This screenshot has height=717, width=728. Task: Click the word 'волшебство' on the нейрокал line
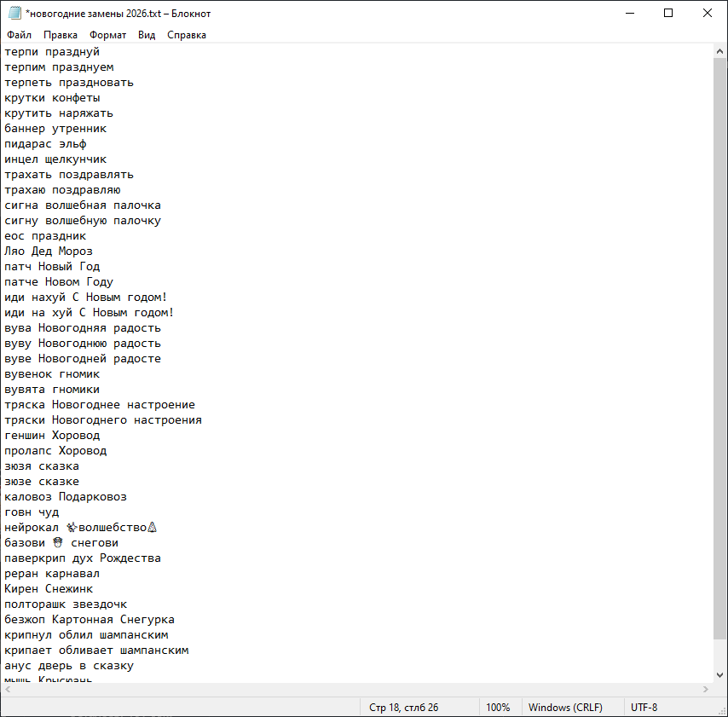[x=113, y=528]
